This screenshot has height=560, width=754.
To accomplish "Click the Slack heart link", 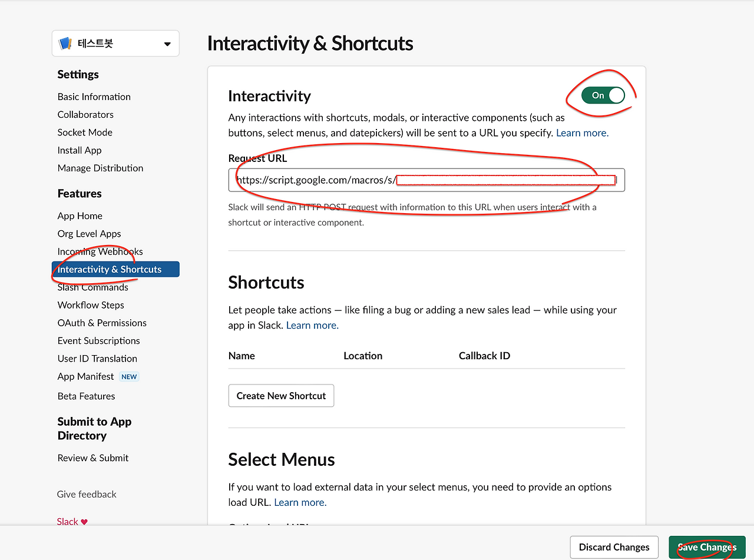I will tap(72, 522).
